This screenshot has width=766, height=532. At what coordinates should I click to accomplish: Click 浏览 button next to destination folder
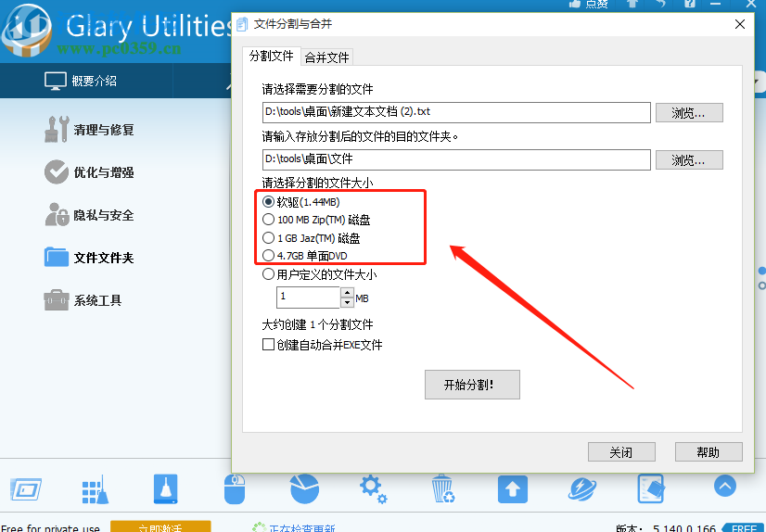(x=689, y=160)
